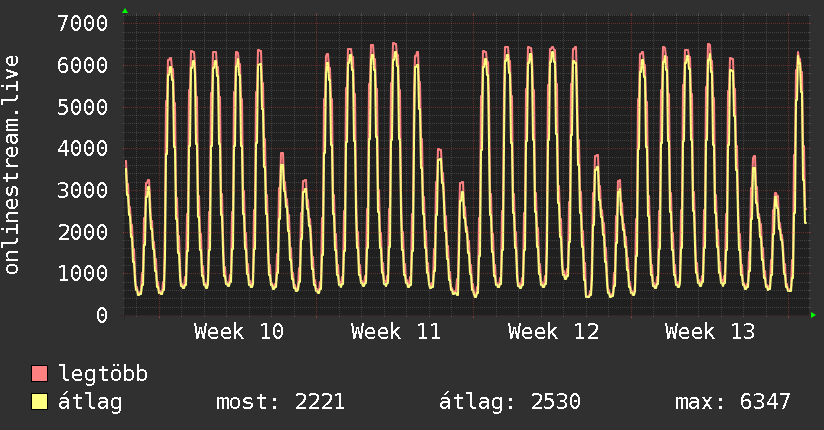
Task: Click the onlinestream.live vertical axis title
Action: [11, 165]
